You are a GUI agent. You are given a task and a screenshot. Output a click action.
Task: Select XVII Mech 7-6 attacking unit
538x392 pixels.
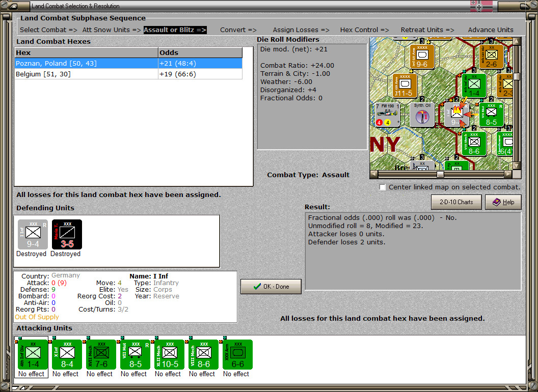point(101,355)
